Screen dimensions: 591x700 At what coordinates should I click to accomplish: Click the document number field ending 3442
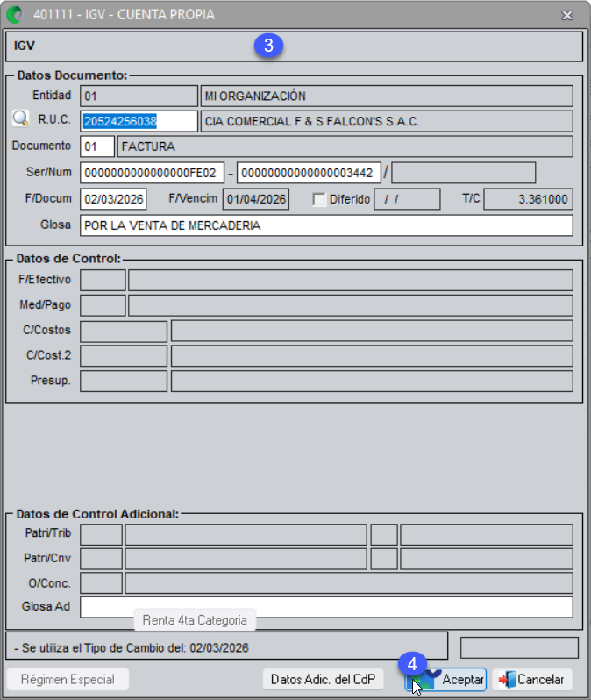pos(309,173)
